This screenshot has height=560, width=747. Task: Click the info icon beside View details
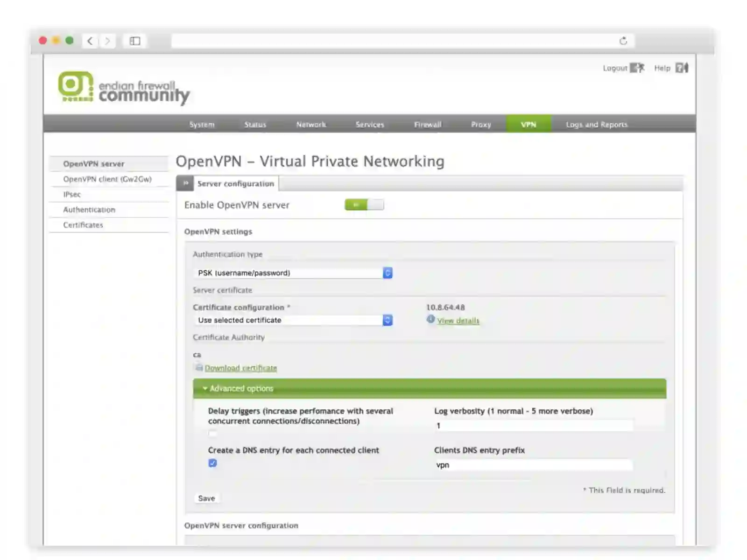coord(430,320)
